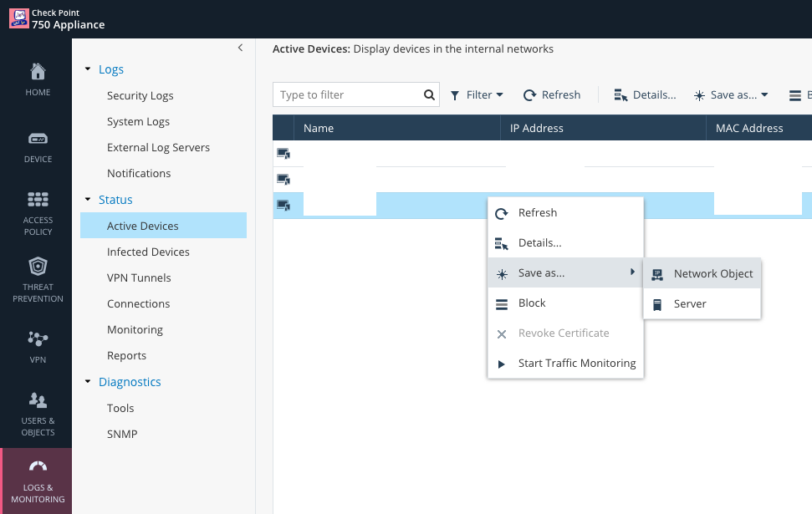Click the toolbar Details button

(645, 94)
